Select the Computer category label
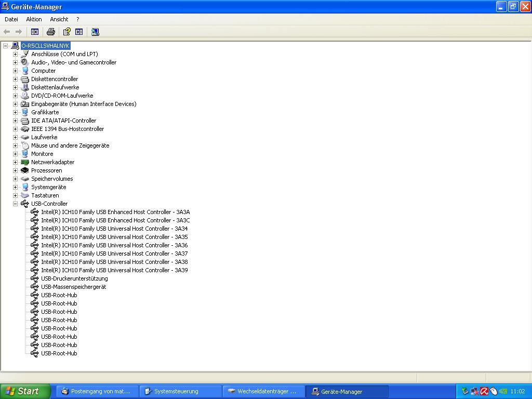 44,71
